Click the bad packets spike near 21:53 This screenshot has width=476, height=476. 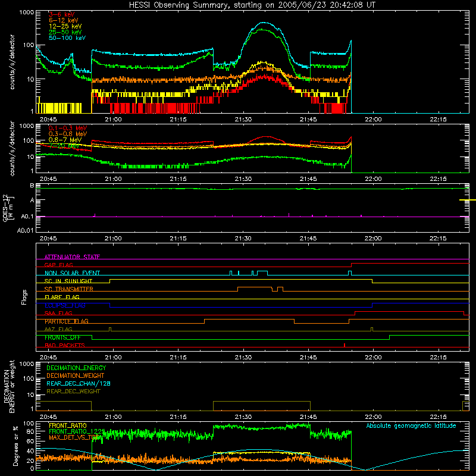(x=345, y=345)
